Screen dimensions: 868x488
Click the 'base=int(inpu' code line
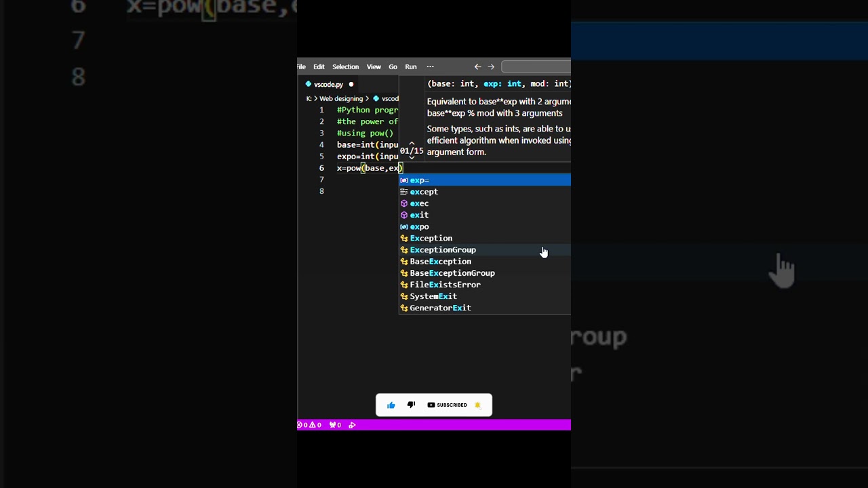(x=368, y=144)
